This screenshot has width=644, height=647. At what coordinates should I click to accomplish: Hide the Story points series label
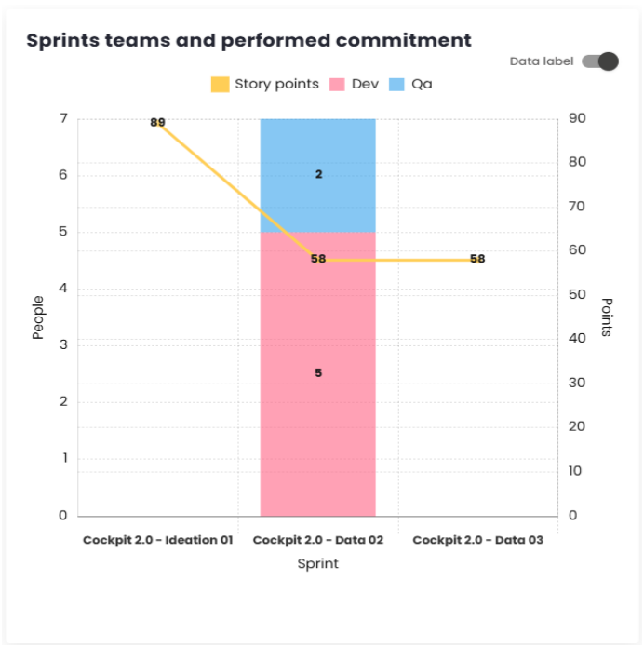pos(276,84)
